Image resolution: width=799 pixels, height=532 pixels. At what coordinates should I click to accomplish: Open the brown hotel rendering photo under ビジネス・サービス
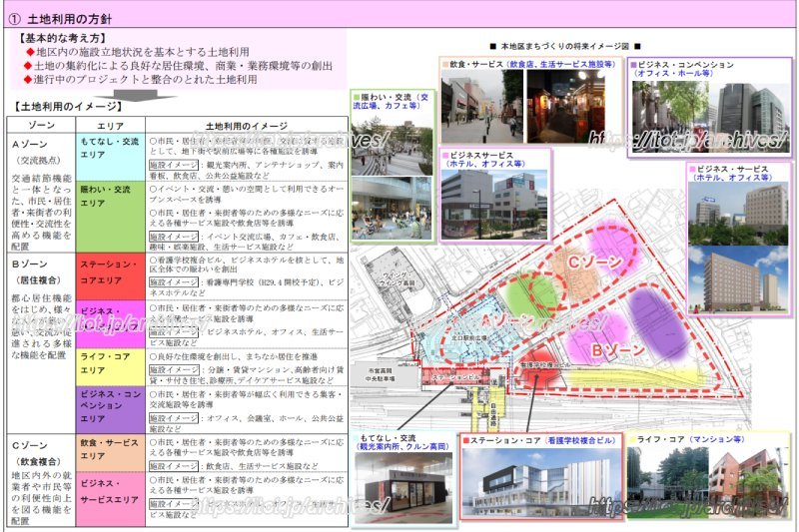[x=738, y=280]
